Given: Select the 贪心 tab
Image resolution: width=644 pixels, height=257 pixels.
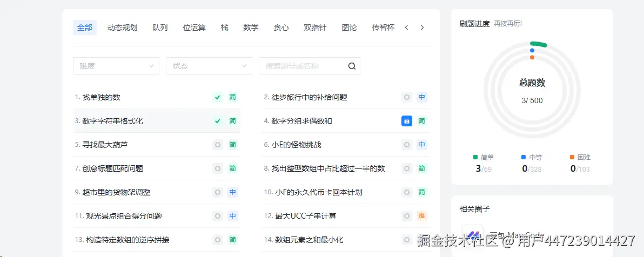Looking at the screenshot, I should (x=281, y=28).
